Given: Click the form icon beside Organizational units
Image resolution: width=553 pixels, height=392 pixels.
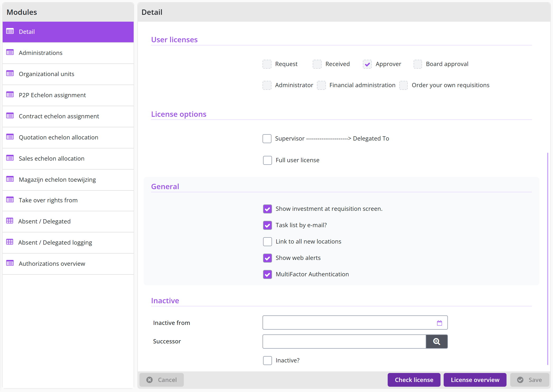Looking at the screenshot, I should [10, 74].
